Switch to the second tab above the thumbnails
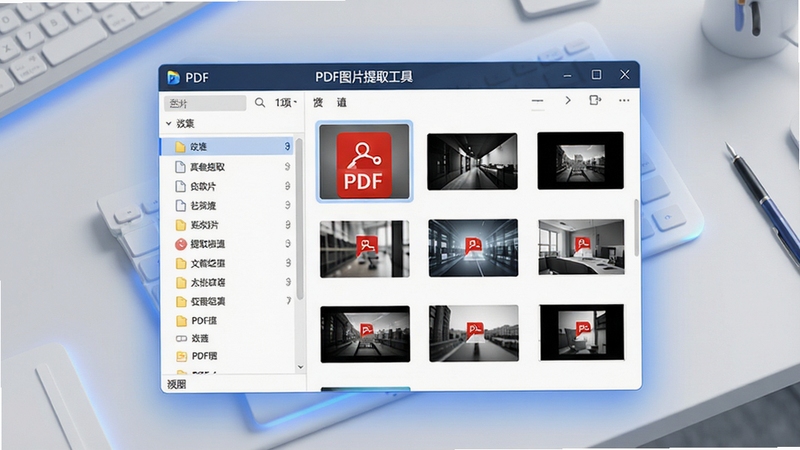The height and width of the screenshot is (450, 800). point(342,103)
